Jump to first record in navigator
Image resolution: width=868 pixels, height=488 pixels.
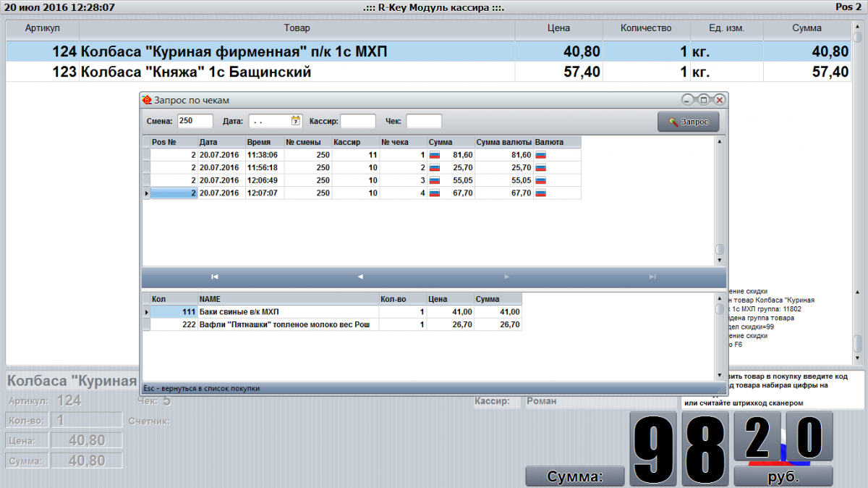click(x=215, y=277)
